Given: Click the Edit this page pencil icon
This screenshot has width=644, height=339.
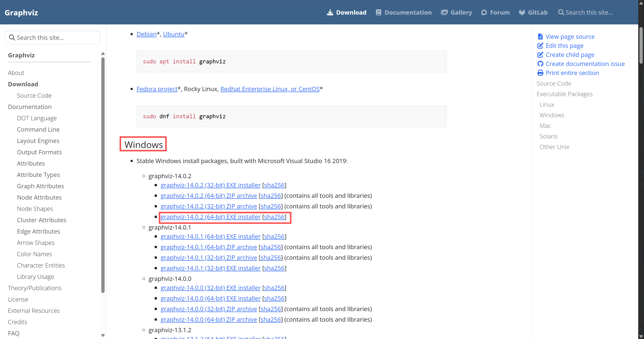Looking at the screenshot, I should click(540, 46).
